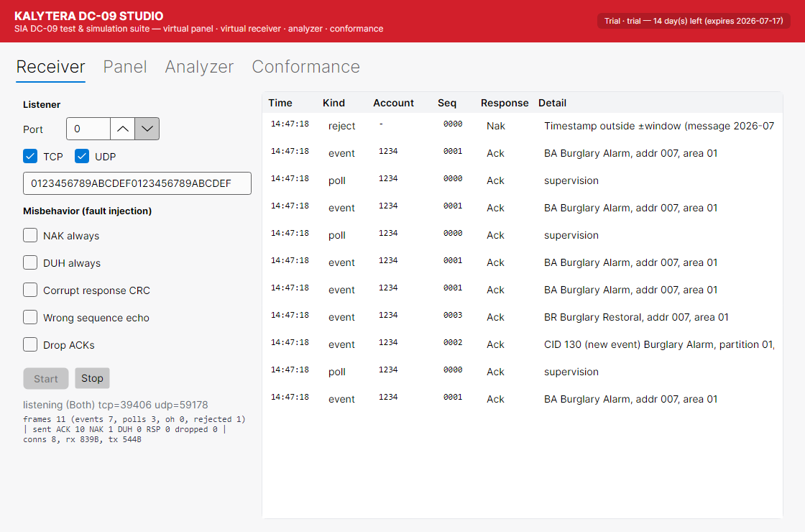805x532 pixels.
Task: Select the BR Burglary Restoral event row
Action: 522,317
